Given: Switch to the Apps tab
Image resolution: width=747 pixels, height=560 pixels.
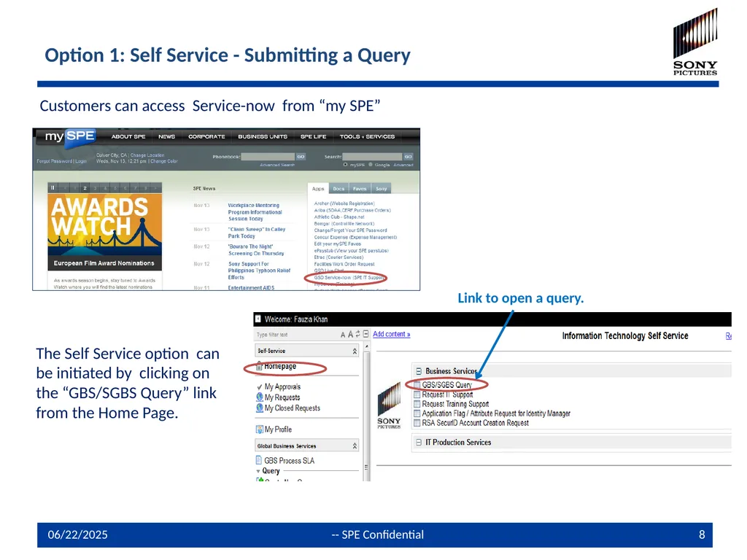Looking at the screenshot, I should pyautogui.click(x=318, y=189).
